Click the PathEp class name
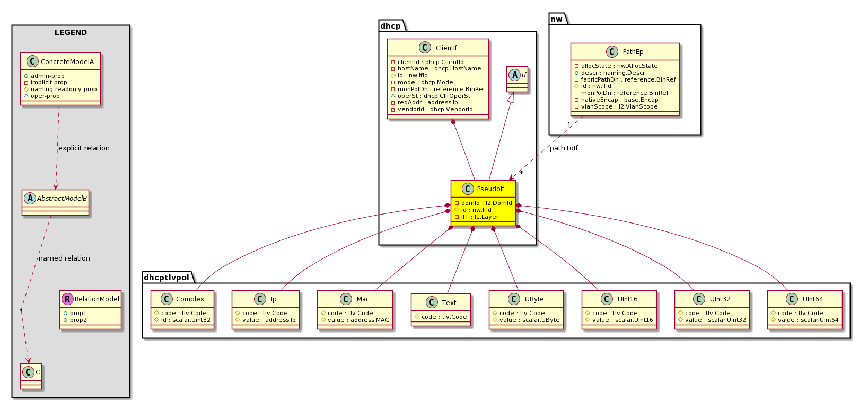The image size is (868, 411). pyautogui.click(x=633, y=51)
